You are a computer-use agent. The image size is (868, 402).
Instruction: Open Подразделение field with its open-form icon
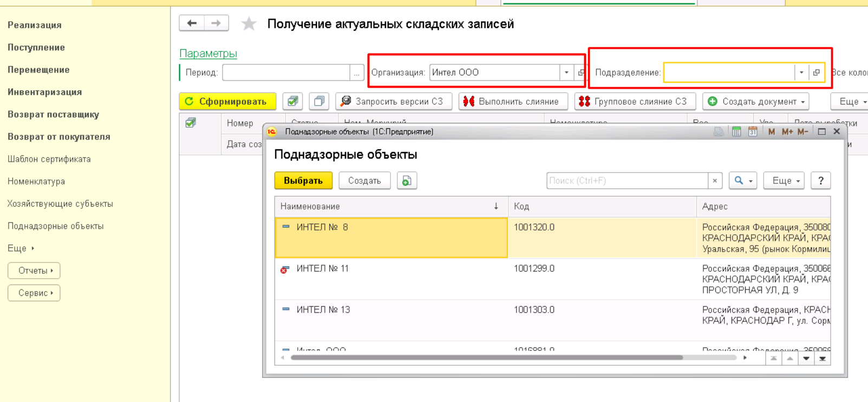click(x=817, y=73)
